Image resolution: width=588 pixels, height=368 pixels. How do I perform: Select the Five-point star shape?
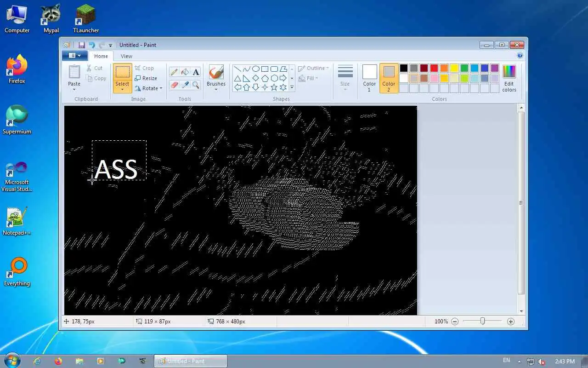[x=274, y=87]
